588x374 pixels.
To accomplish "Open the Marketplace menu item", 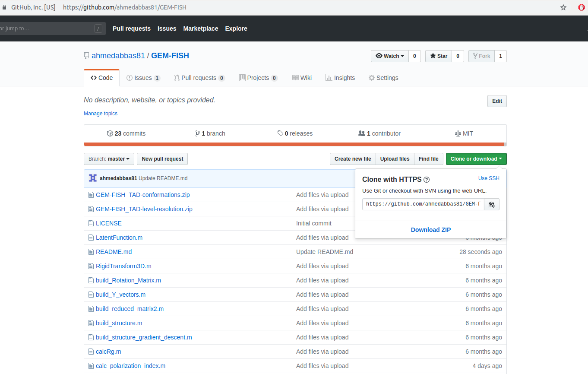I will pos(200,29).
